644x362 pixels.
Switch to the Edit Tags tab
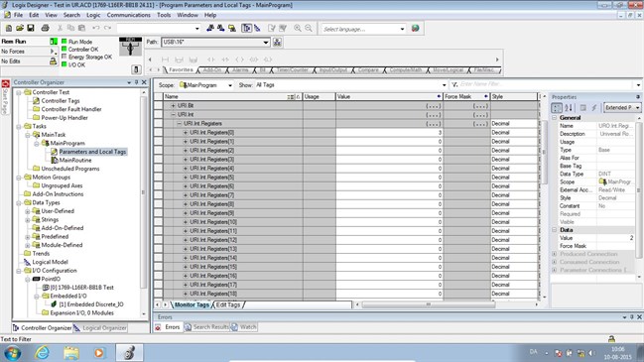(228, 304)
